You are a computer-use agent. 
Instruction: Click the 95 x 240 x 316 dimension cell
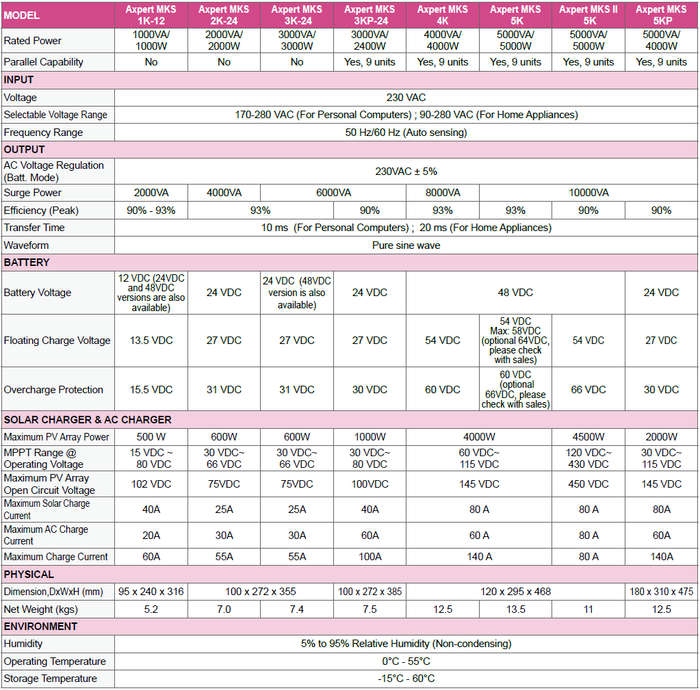point(151,592)
